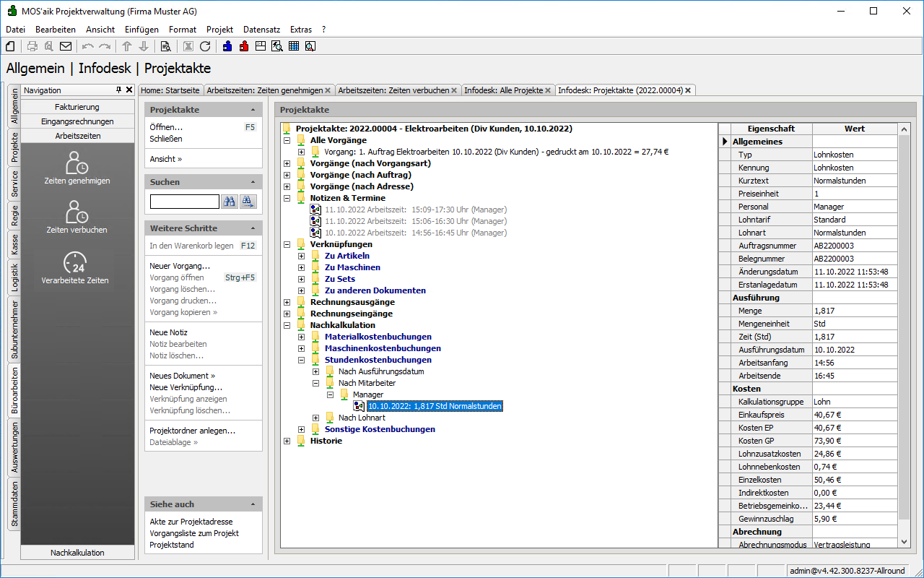Click the blue grid table toolbar icon
The width and height of the screenshot is (924, 578).
pyautogui.click(x=294, y=46)
